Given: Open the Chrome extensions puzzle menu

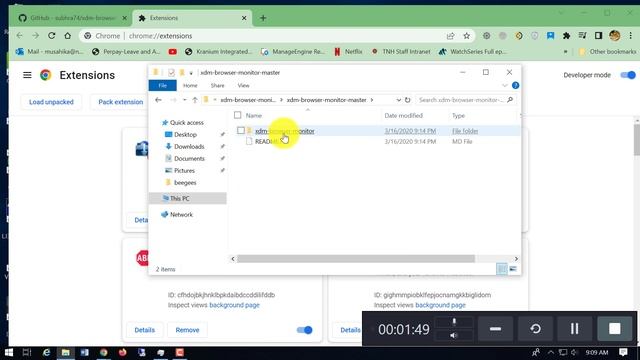Looking at the screenshot, I should 566,36.
